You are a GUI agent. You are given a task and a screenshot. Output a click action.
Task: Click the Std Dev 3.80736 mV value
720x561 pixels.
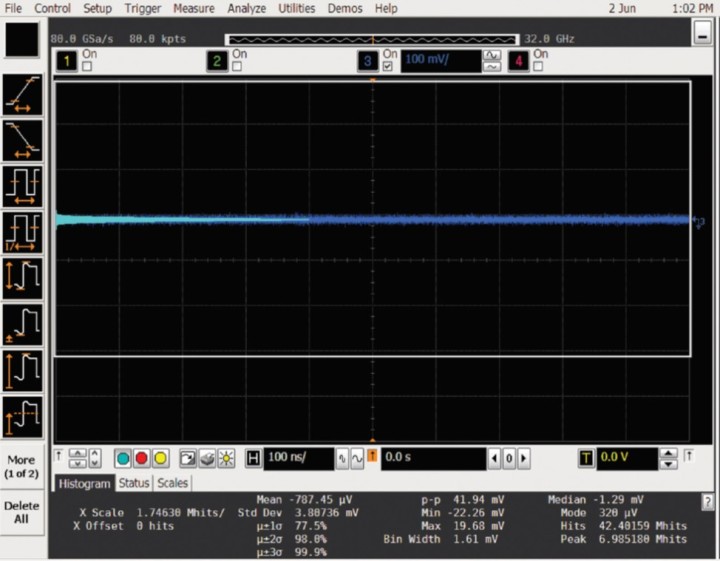326,513
